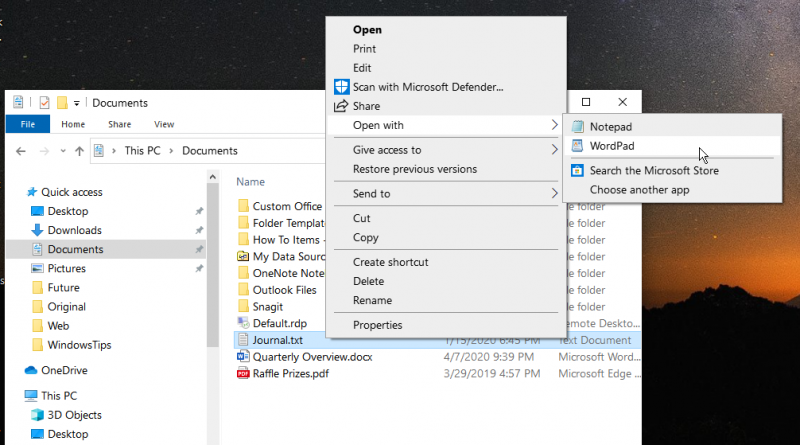Click the 3D Objects cube icon
This screenshot has height=445, width=800.
tap(37, 415)
